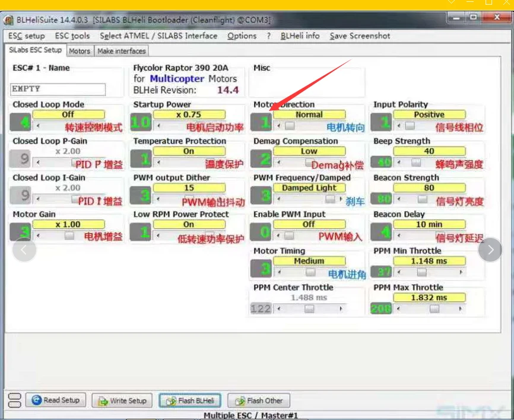Image resolution: width=514 pixels, height=420 pixels.
Task: Click left arrow of PWM output Dither slider
Action: pyautogui.click(x=158, y=199)
